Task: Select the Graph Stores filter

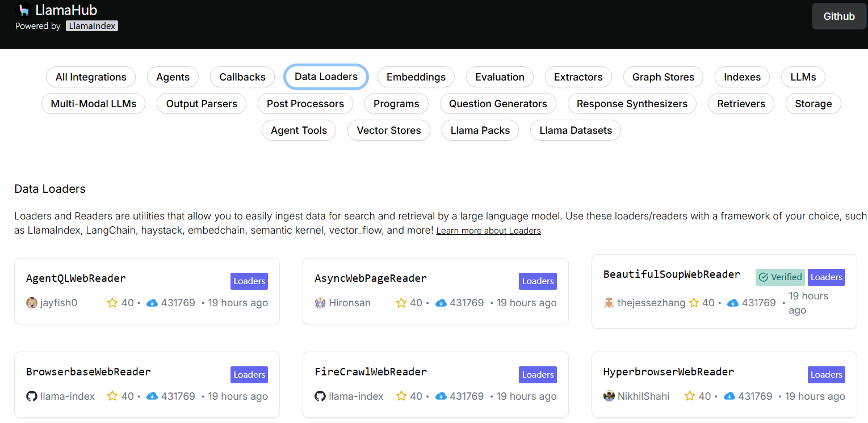Action: click(664, 77)
